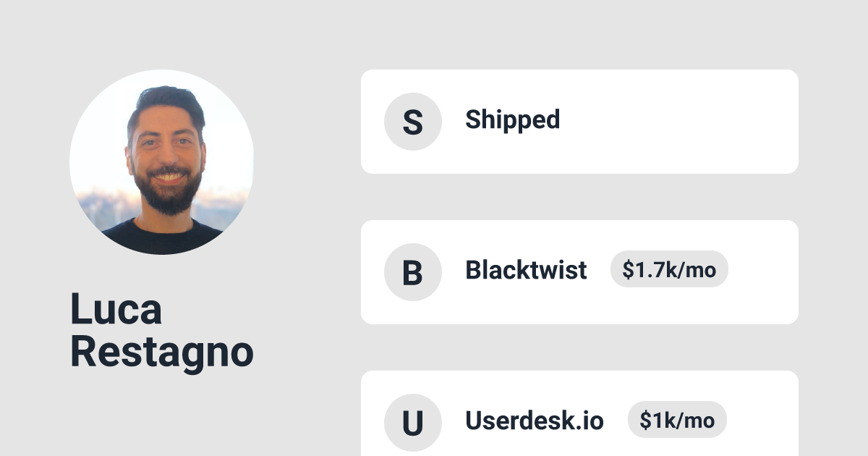Open the Userdesk.io product title
The height and width of the screenshot is (456, 868).
click(x=534, y=421)
